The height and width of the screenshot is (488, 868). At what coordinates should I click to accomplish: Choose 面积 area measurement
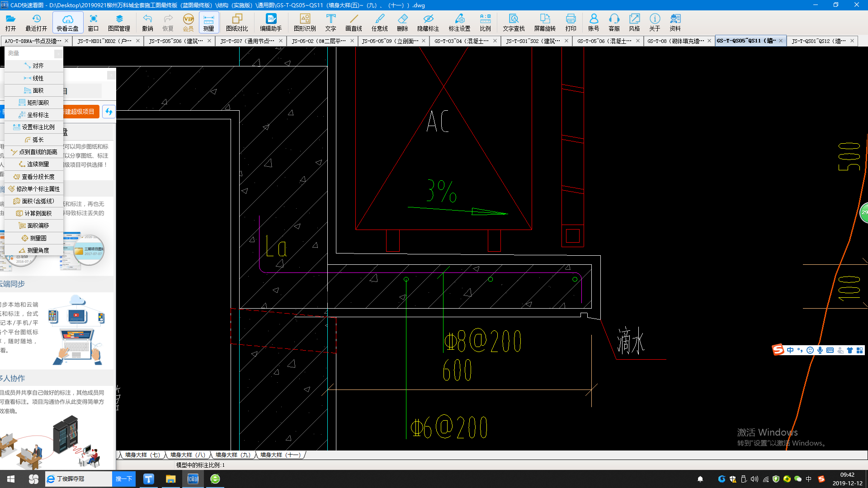34,90
